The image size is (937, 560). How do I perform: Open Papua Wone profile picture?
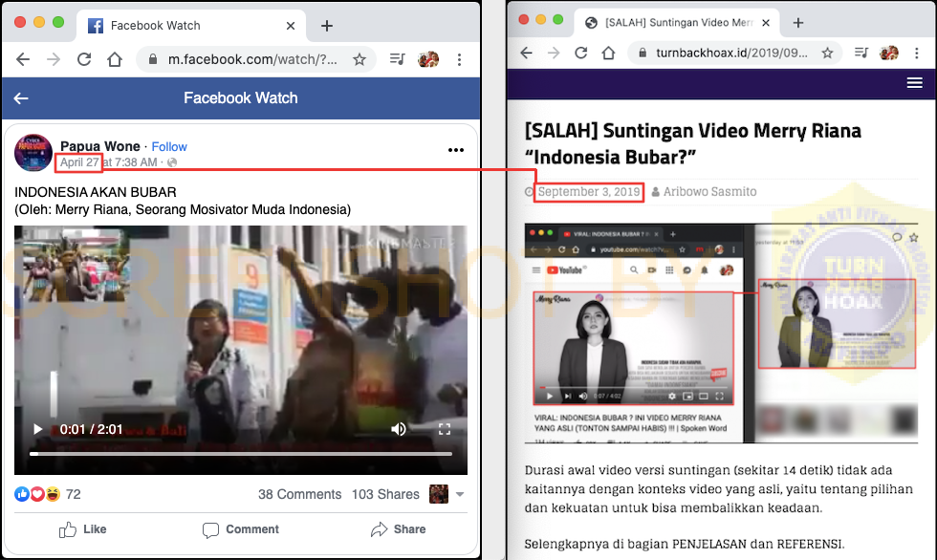[x=33, y=153]
